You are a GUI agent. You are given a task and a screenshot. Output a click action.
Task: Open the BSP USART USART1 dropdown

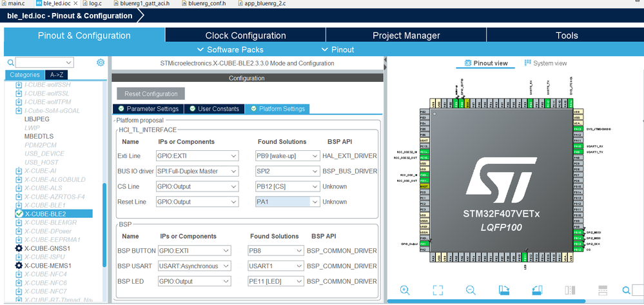coord(276,266)
